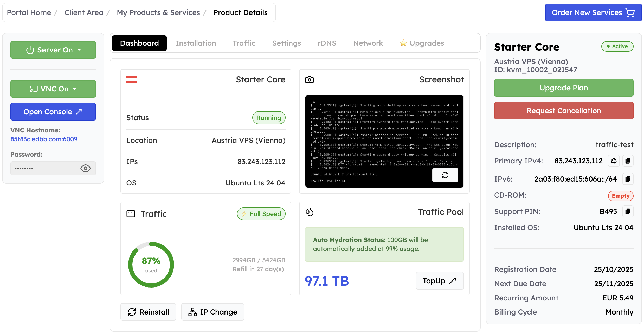This screenshot has height=334, width=644.
Task: Switch to the Installation tab
Action: point(196,43)
